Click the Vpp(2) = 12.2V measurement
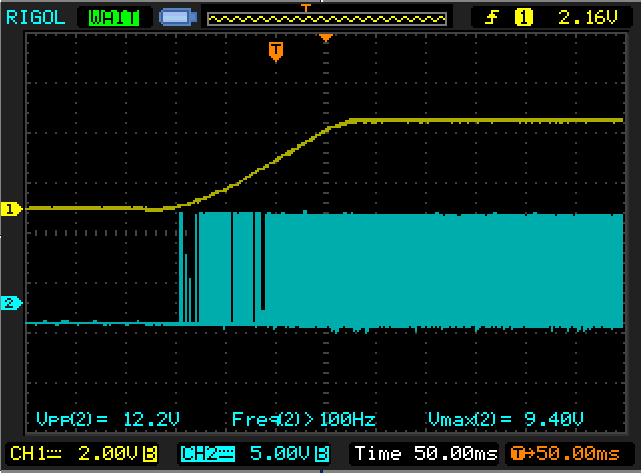 click(108, 419)
